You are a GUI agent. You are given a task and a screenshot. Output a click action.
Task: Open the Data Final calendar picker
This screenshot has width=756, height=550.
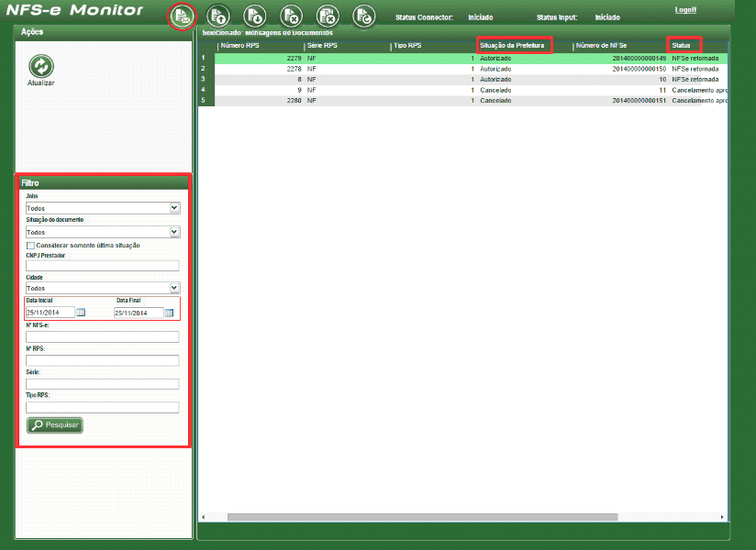coord(169,313)
